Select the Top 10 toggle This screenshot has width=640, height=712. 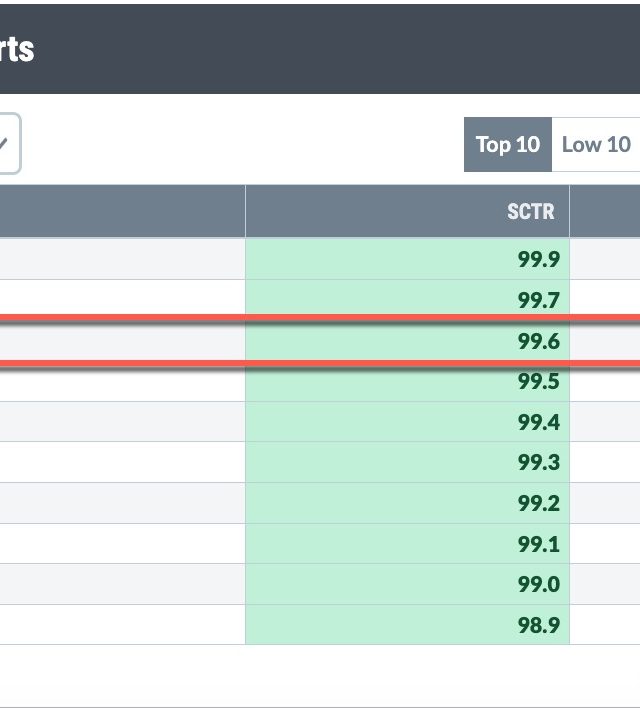click(507, 145)
